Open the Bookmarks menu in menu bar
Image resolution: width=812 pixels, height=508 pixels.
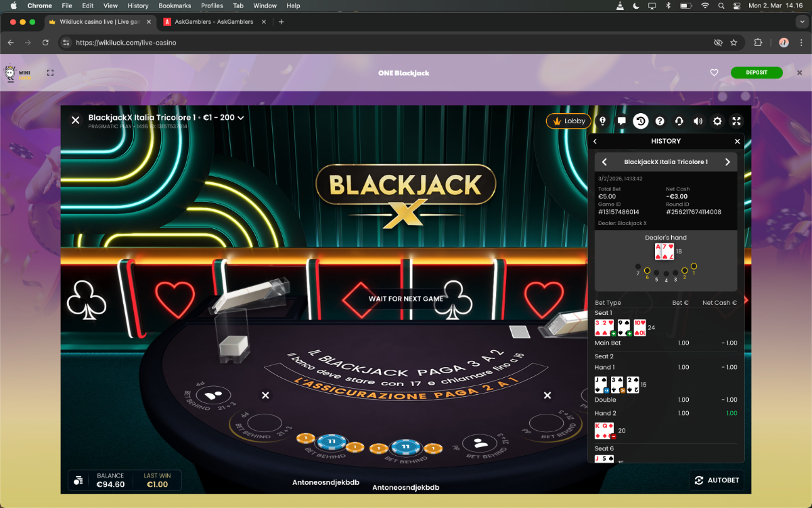[x=175, y=5]
